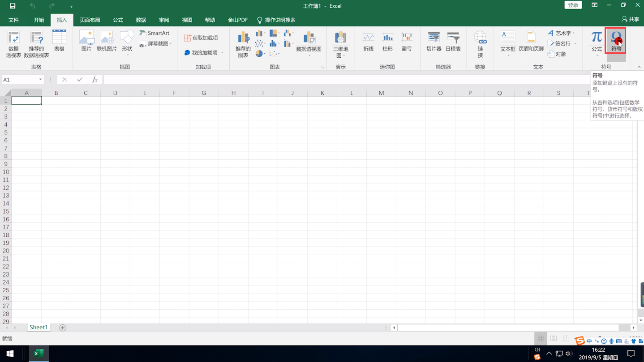Click the Insert Function fx button
644x362 pixels.
tap(95, 80)
